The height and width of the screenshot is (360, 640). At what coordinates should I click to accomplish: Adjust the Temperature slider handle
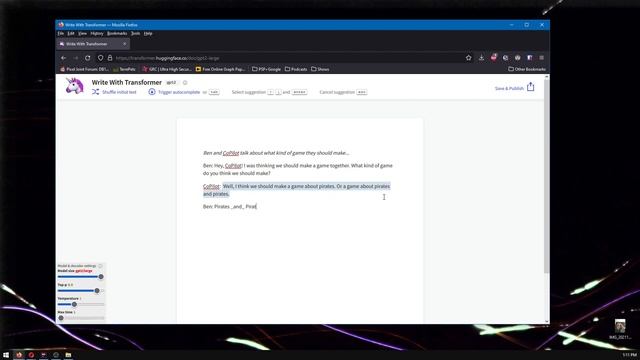[x=74, y=304]
